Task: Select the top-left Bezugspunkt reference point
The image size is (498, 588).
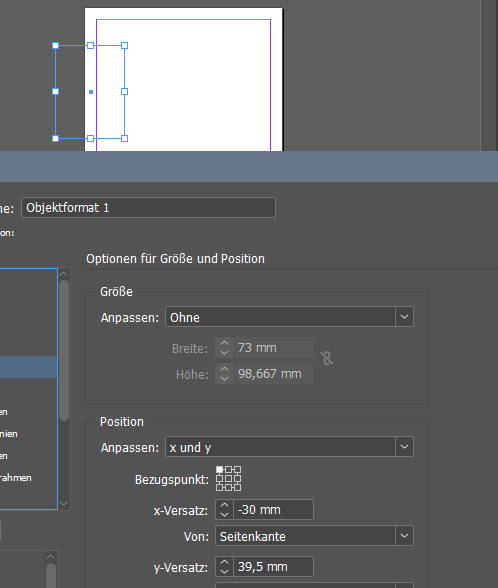Action: (220, 470)
